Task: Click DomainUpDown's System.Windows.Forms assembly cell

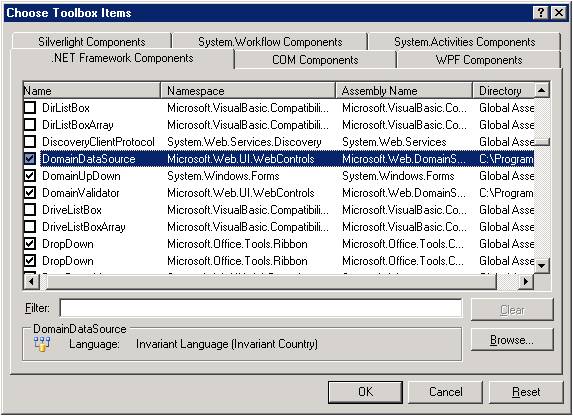Action: point(398,176)
